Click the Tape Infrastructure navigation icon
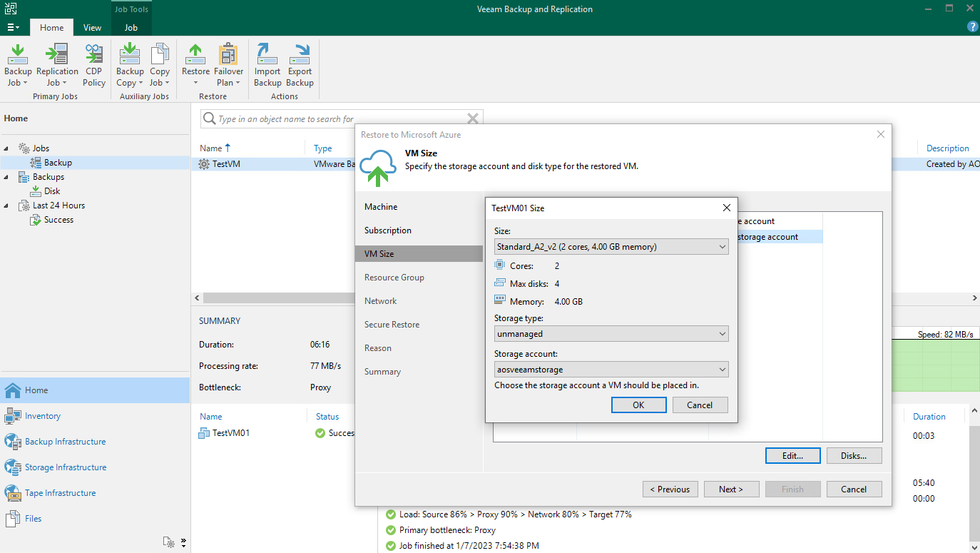This screenshot has width=980, height=553. pyautogui.click(x=13, y=493)
